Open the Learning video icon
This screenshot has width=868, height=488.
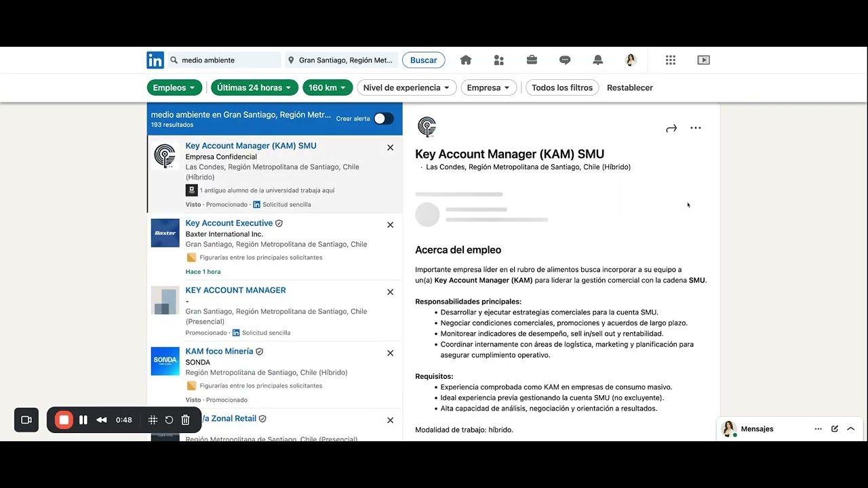point(703,60)
